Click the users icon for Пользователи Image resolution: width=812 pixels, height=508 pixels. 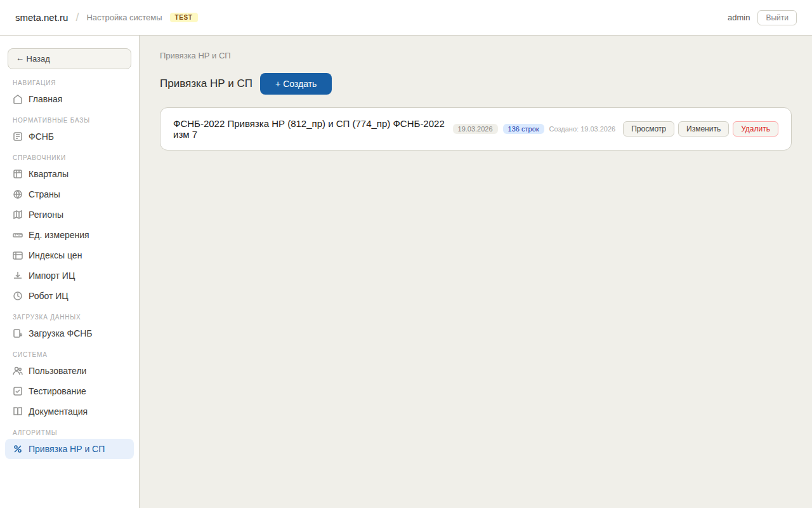pyautogui.click(x=18, y=371)
